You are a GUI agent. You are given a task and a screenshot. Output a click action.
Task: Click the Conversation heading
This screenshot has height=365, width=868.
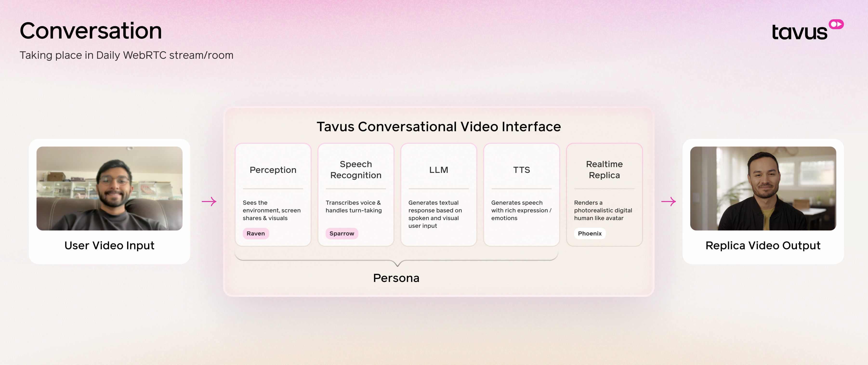pyautogui.click(x=91, y=31)
